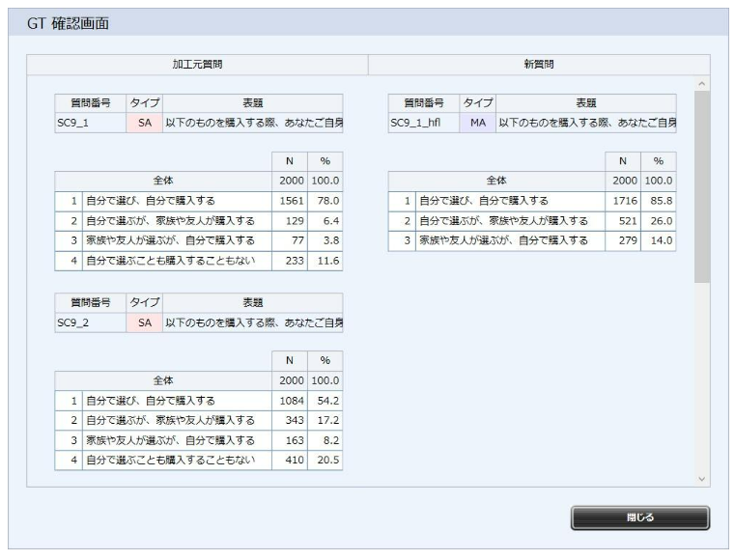Select the 新質問 column header
Screen dimensions: 735x560
click(x=539, y=64)
